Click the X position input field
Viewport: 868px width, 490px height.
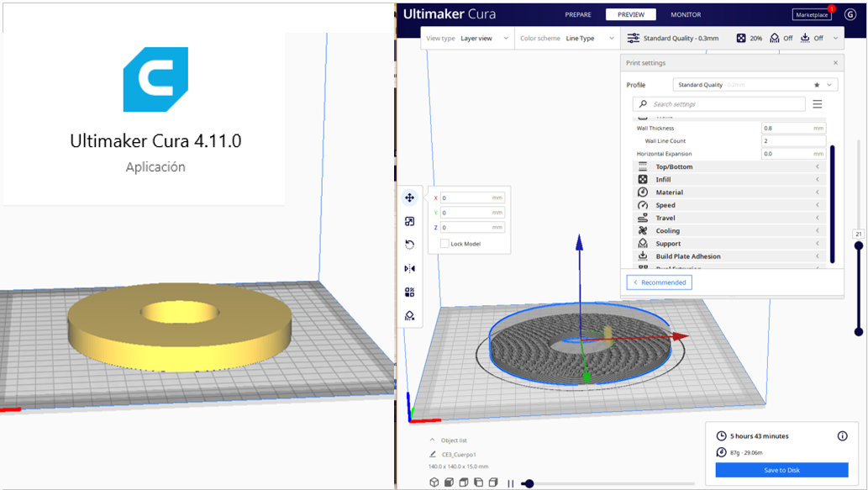coord(472,198)
